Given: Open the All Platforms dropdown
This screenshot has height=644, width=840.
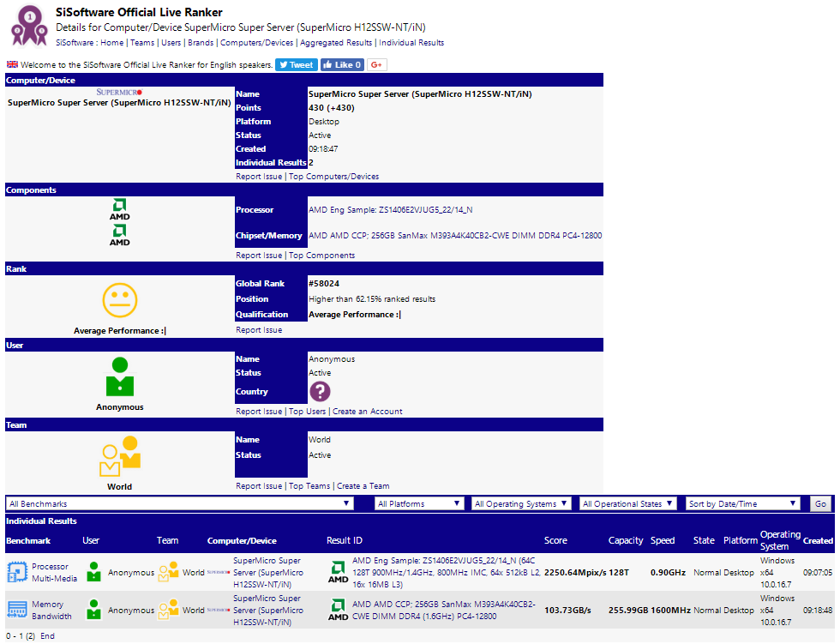Looking at the screenshot, I should [419, 503].
